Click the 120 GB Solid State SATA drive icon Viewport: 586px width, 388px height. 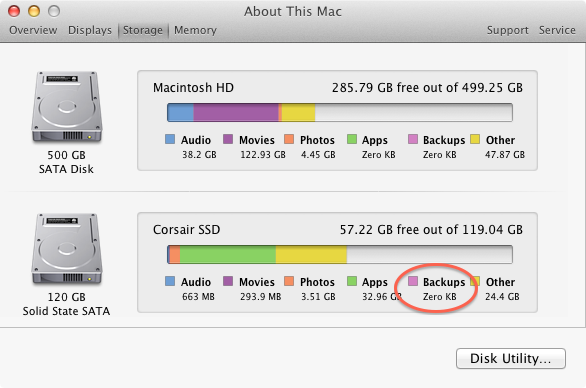click(67, 249)
